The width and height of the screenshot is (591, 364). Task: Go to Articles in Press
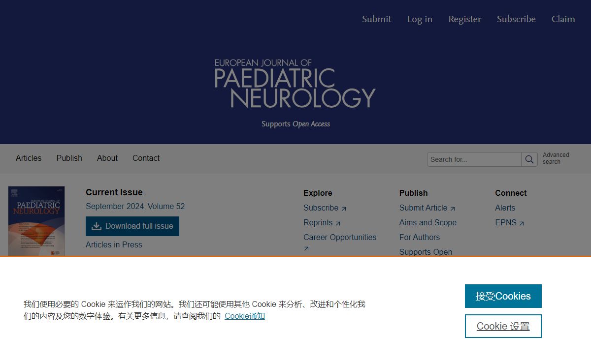point(114,245)
